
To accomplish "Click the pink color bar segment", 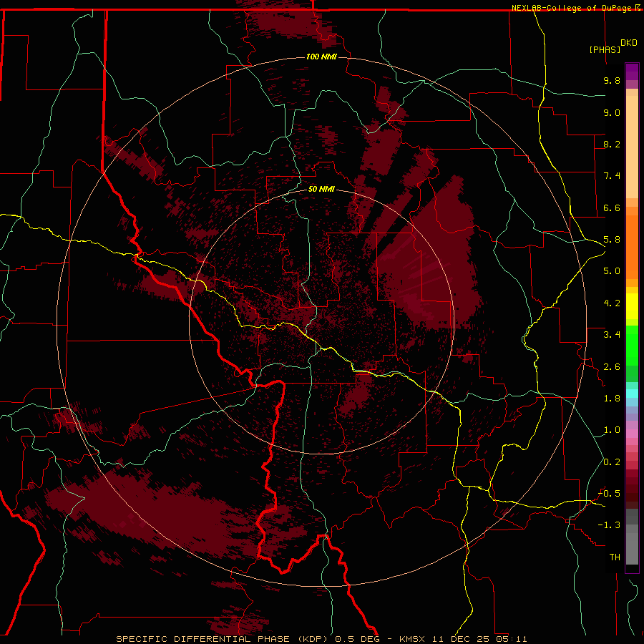I will click(632, 434).
